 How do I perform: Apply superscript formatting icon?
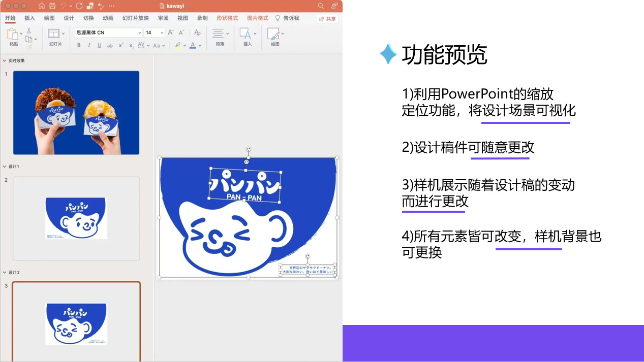[120, 45]
